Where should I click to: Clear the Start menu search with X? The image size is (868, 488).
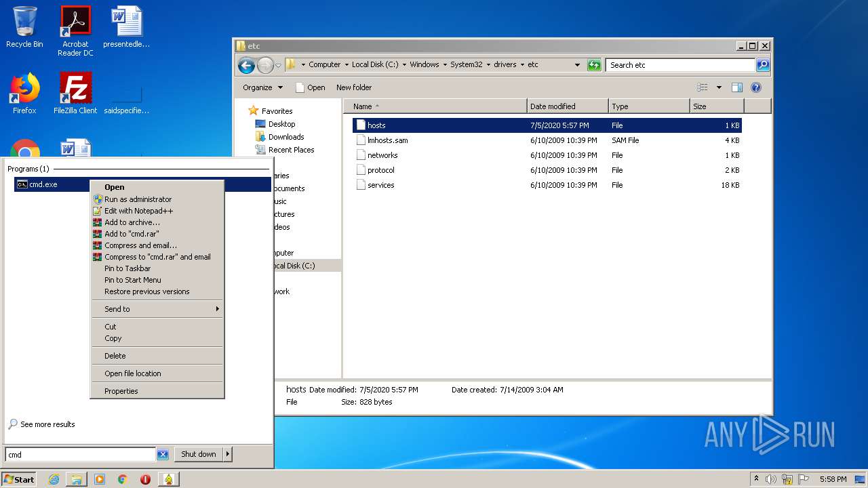[x=163, y=455]
